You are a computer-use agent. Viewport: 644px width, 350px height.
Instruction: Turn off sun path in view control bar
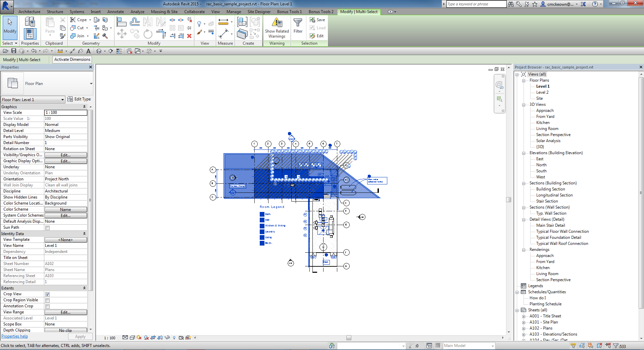click(139, 338)
